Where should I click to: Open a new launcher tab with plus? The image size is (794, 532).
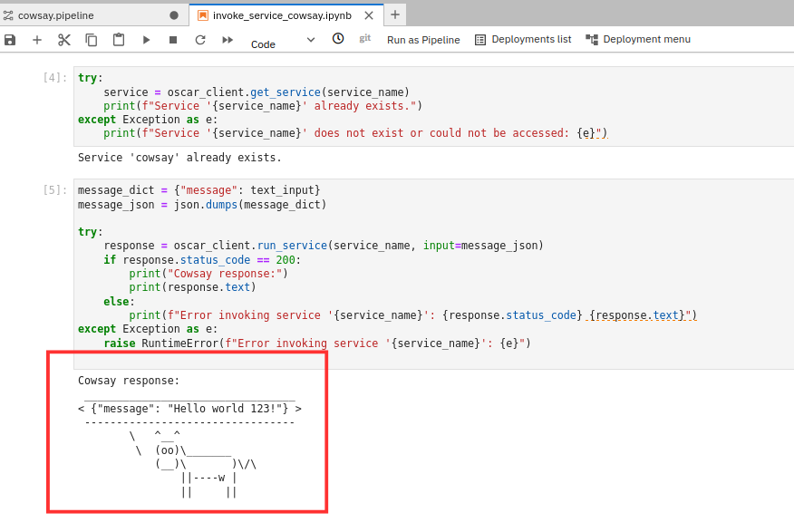[395, 15]
